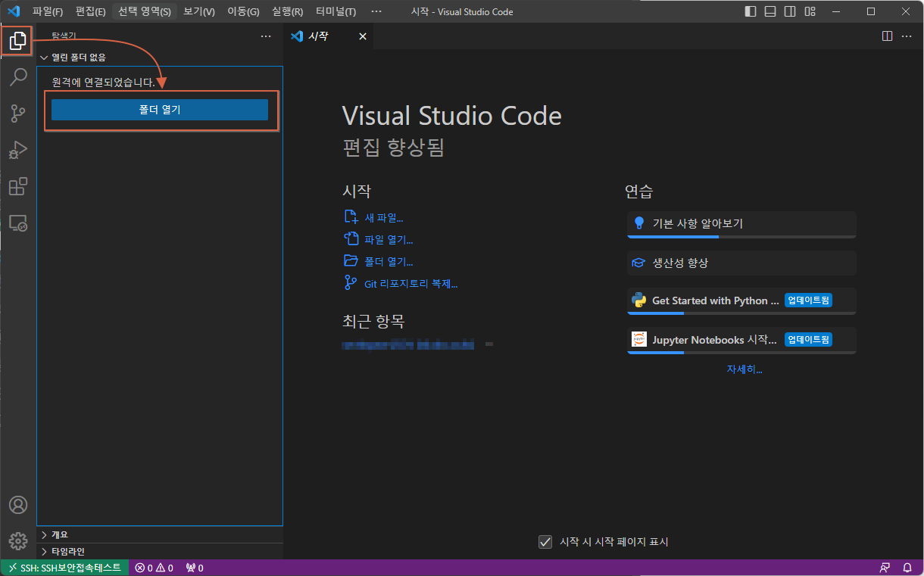
Task: Select the 시작 editor tab
Action: (328, 36)
